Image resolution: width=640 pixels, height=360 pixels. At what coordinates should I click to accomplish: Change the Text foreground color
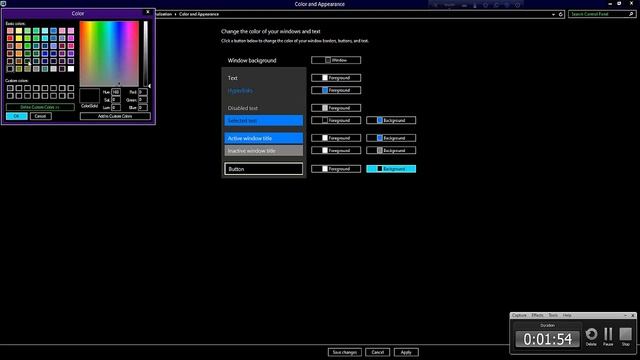click(x=336, y=78)
